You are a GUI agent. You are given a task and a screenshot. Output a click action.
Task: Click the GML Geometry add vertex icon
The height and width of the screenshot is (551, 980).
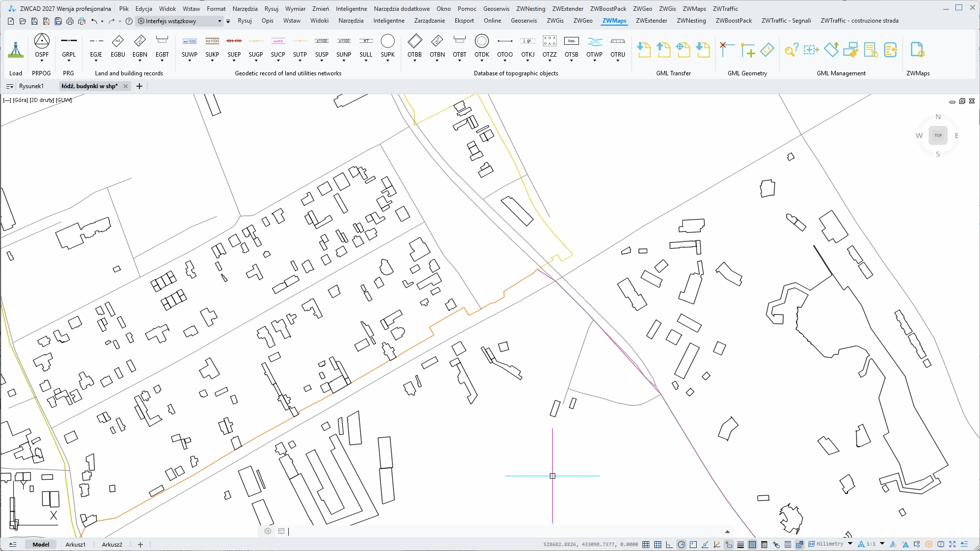747,50
